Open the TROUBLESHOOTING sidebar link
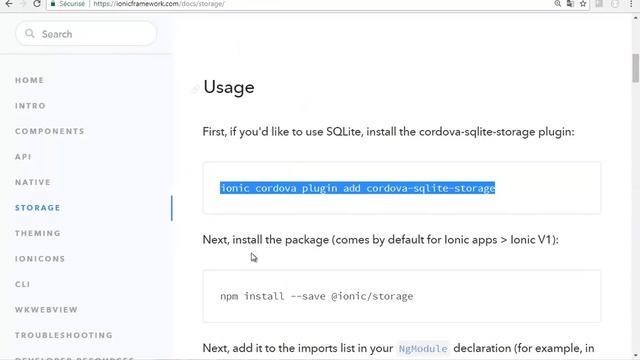 pos(64,335)
